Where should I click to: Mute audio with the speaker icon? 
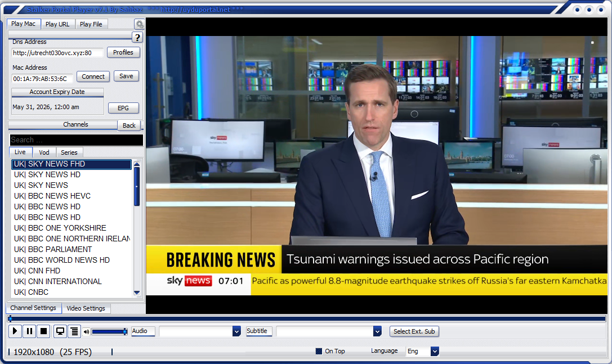[86, 331]
